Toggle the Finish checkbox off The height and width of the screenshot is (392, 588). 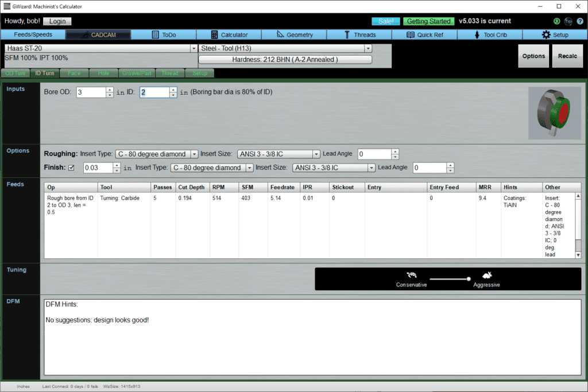pyautogui.click(x=71, y=167)
